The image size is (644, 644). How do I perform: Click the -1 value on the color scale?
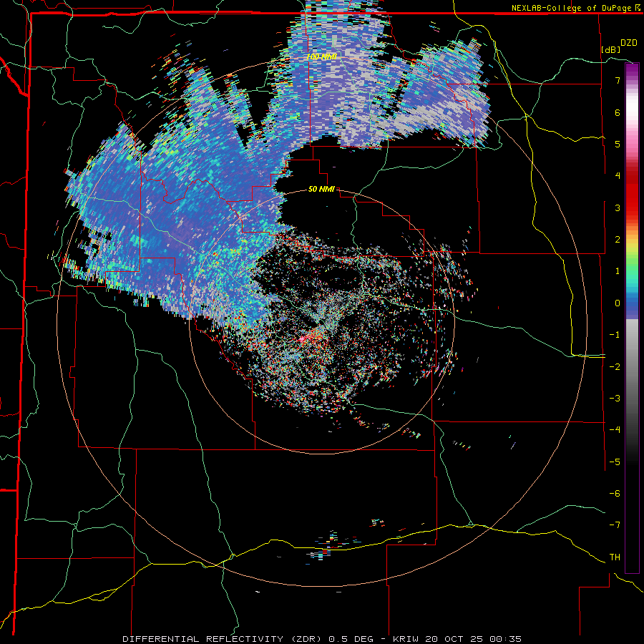[x=615, y=335]
